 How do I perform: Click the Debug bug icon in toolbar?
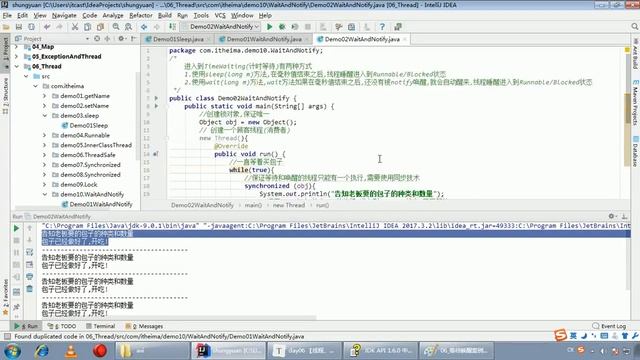point(282,27)
